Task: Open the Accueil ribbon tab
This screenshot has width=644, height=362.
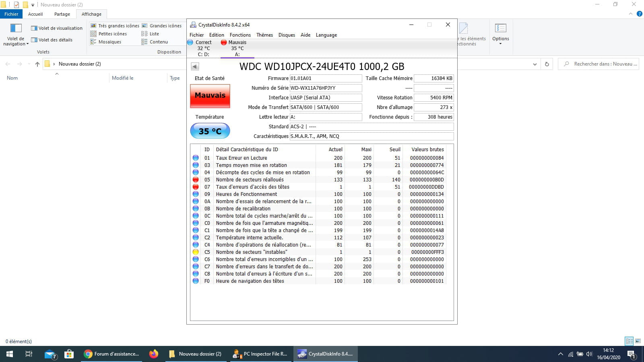Action: coord(35,14)
